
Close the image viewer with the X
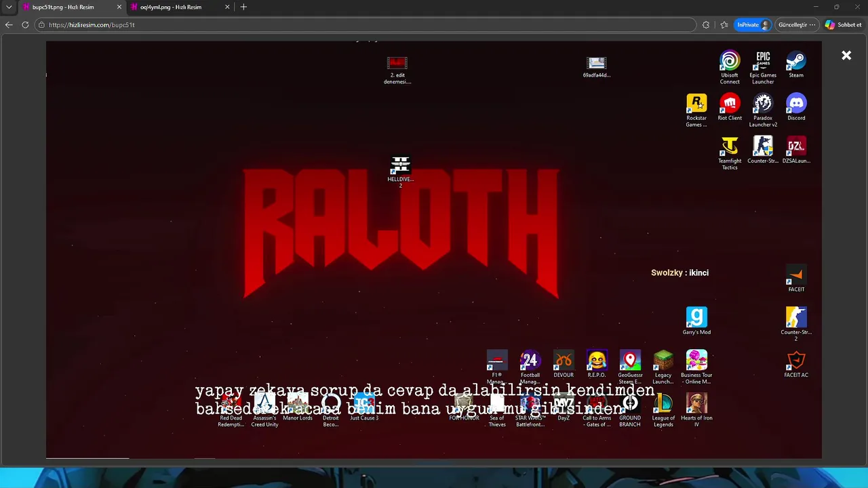(846, 56)
